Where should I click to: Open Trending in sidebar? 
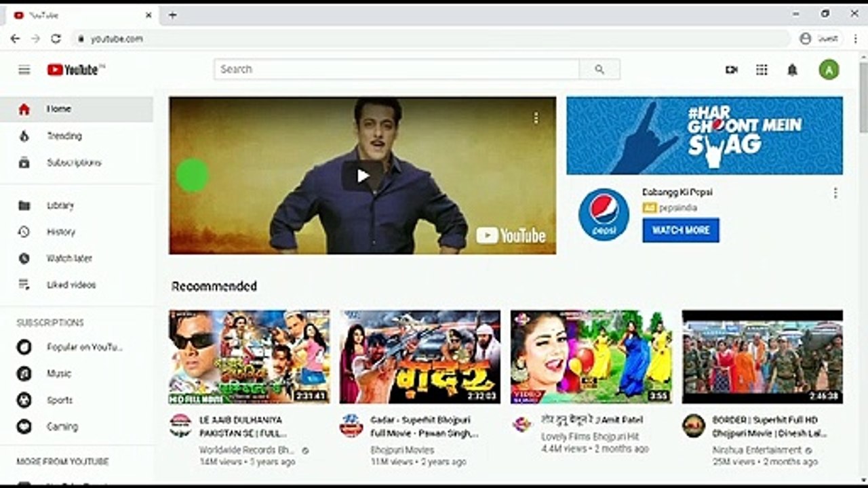[77, 136]
